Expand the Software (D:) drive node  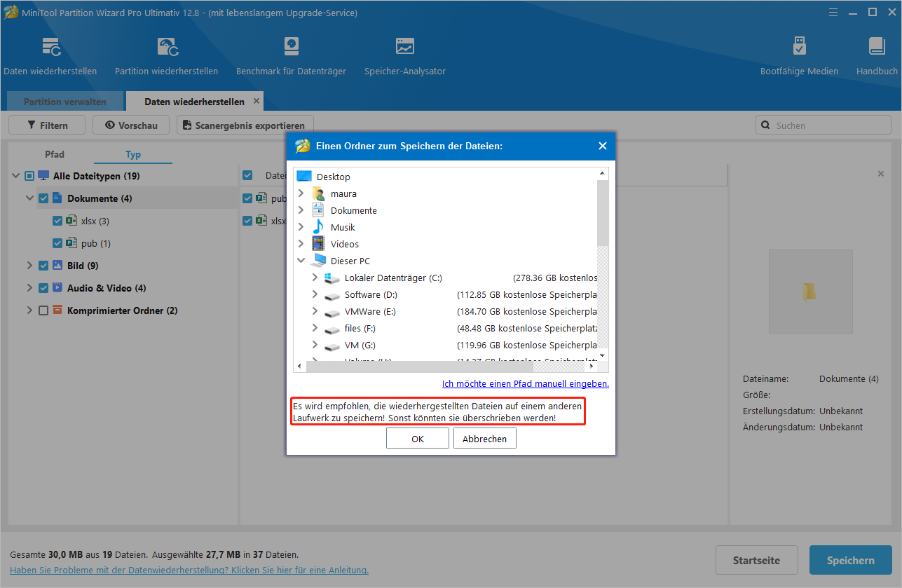coord(315,294)
